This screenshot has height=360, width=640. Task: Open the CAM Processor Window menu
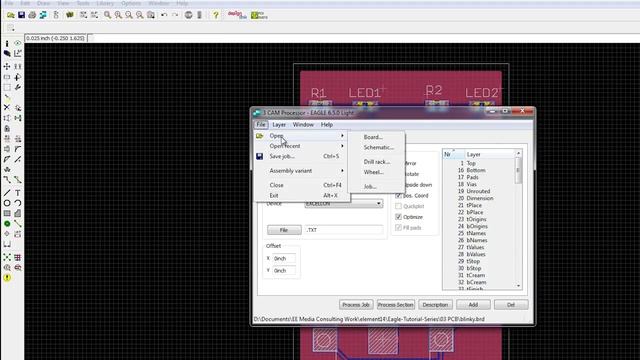[x=303, y=124]
